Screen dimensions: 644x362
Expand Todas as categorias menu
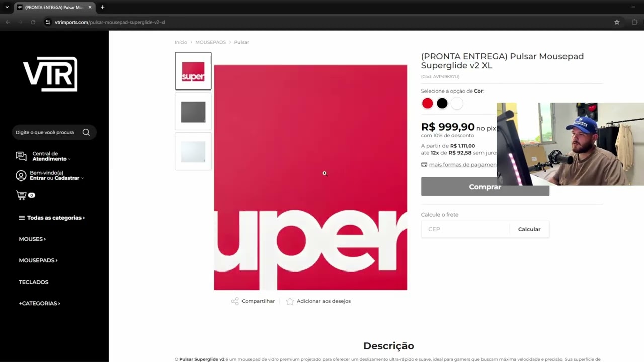pyautogui.click(x=56, y=218)
